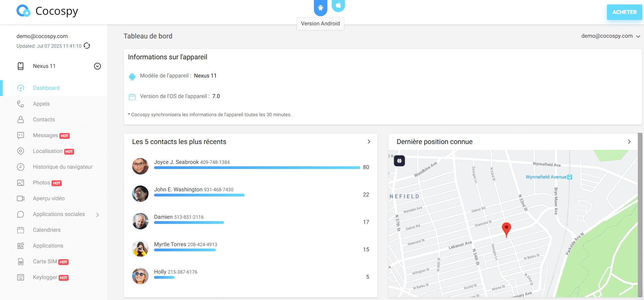The height and width of the screenshot is (300, 644).
Task: Click the Holly 215-387-6176 contact name
Action: coord(176,272)
